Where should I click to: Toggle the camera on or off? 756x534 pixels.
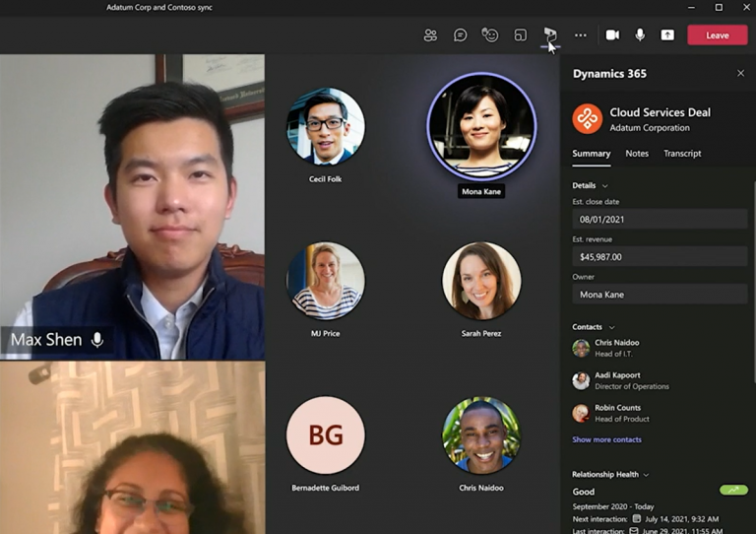(612, 35)
